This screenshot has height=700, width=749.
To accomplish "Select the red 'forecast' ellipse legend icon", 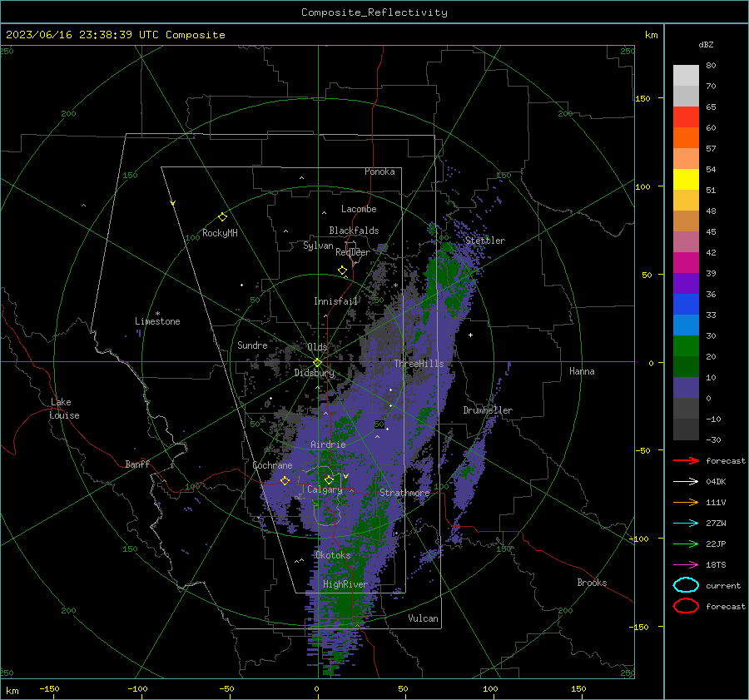I will point(686,606).
